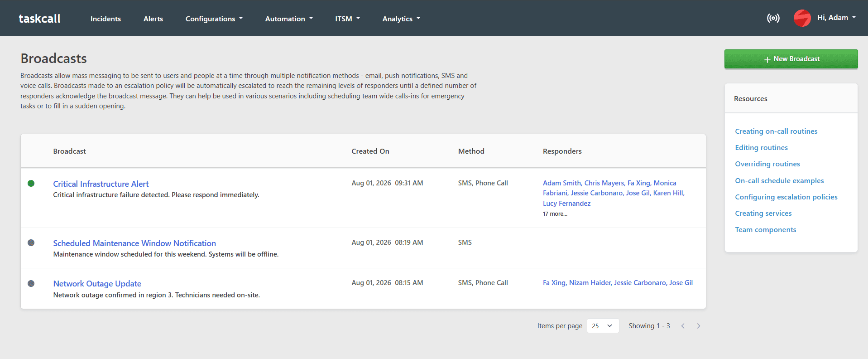The height and width of the screenshot is (359, 868).
Task: Open Editing routines resource
Action: pyautogui.click(x=761, y=148)
